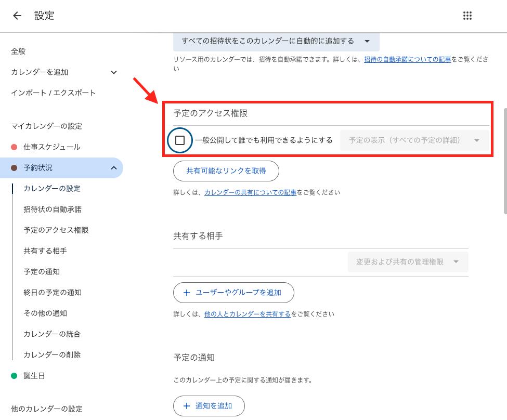Open 変更および共有の管理権限 dropdown

(408, 262)
